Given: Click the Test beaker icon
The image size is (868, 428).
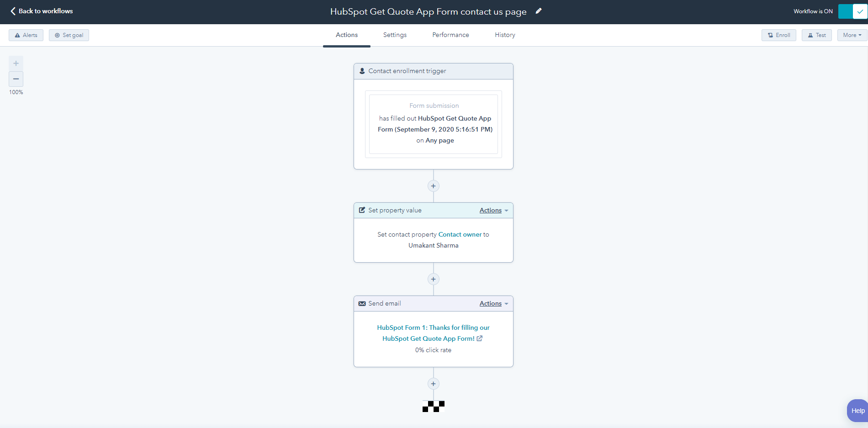Looking at the screenshot, I should coord(810,35).
